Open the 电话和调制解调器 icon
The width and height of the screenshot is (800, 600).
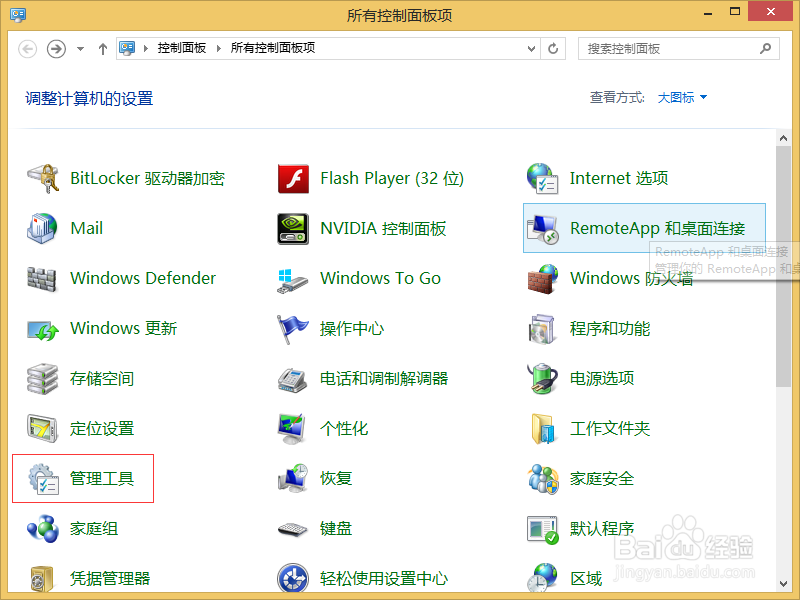(x=292, y=380)
